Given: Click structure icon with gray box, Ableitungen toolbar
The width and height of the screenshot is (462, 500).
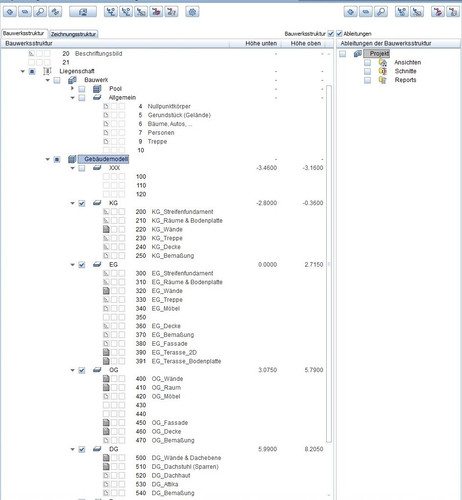Looking at the screenshot, I should coord(417,12).
